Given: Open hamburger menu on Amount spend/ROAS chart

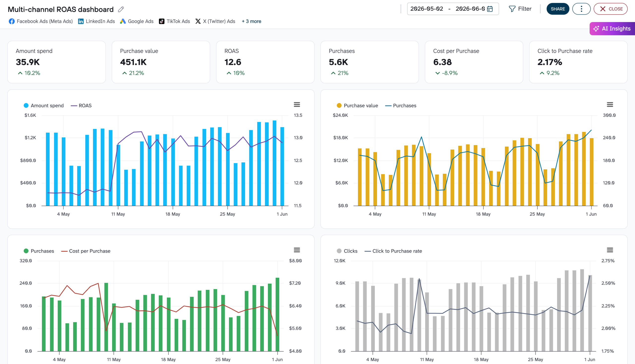Looking at the screenshot, I should [x=297, y=104].
